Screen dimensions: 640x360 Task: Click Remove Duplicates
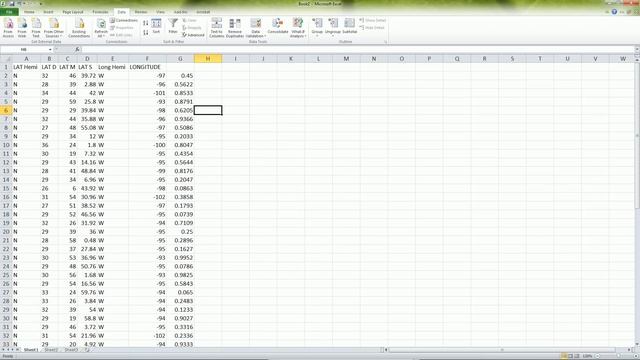click(x=235, y=28)
